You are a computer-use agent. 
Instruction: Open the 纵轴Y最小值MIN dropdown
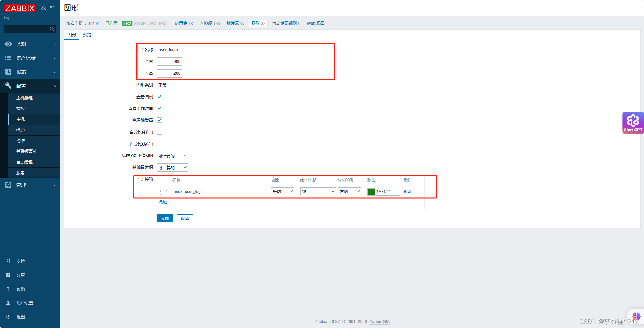[172, 156]
